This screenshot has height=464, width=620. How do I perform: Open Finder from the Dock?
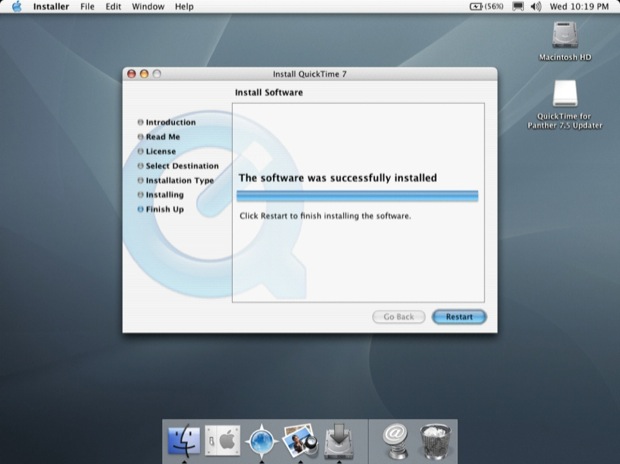point(184,440)
